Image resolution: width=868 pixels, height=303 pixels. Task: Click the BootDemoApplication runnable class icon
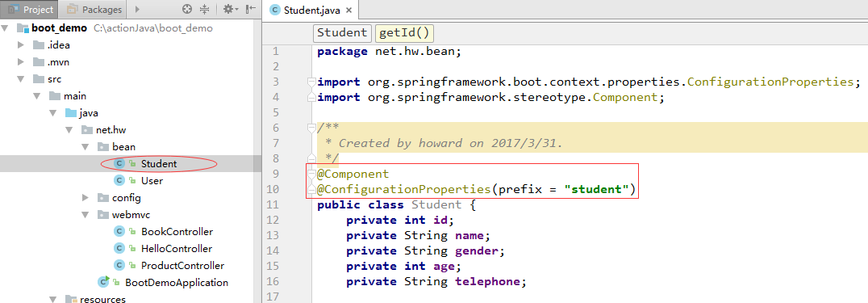(103, 282)
